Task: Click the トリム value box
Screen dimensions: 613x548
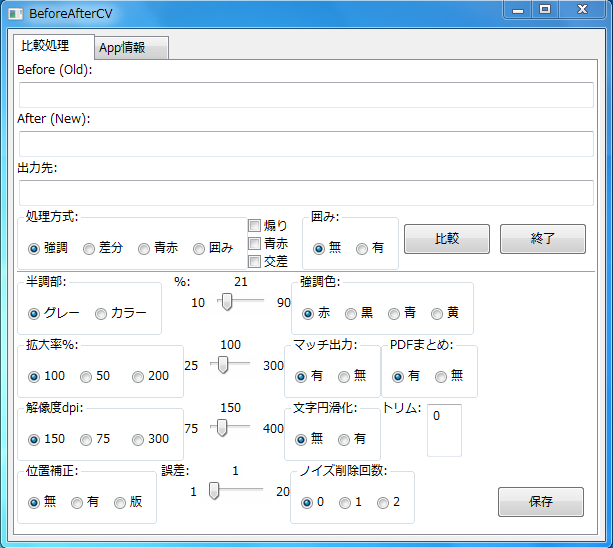Action: click(445, 430)
